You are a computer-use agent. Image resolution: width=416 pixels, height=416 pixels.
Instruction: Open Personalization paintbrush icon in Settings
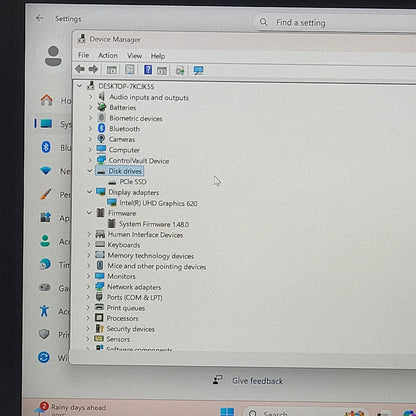pos(46,194)
